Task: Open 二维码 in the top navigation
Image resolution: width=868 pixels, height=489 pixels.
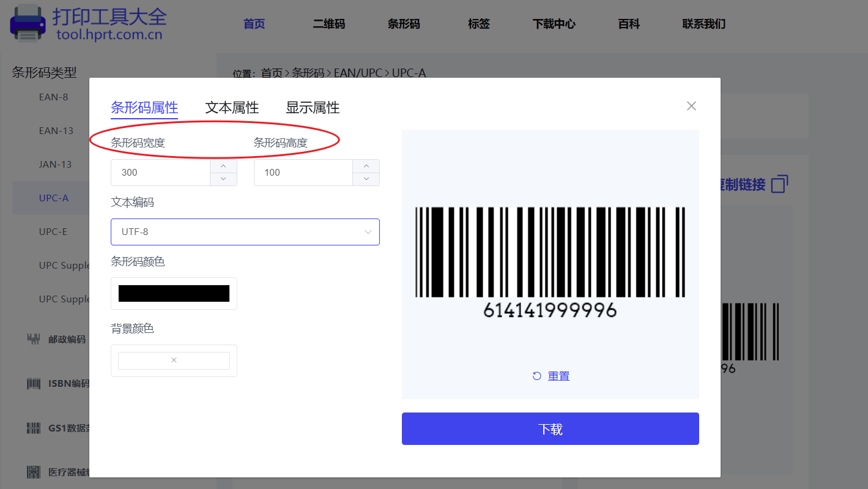Action: [x=329, y=24]
